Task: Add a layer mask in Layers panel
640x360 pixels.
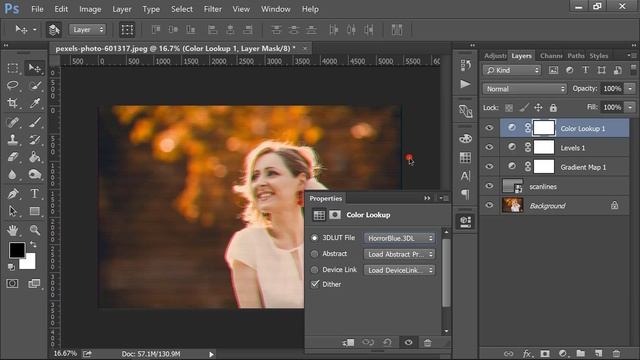Action: [x=544, y=353]
